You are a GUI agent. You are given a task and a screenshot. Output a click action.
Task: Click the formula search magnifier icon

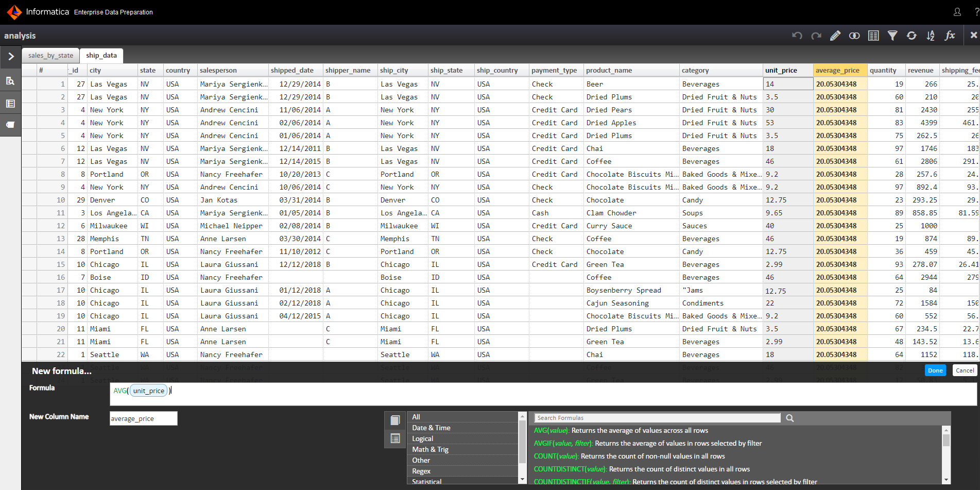789,418
